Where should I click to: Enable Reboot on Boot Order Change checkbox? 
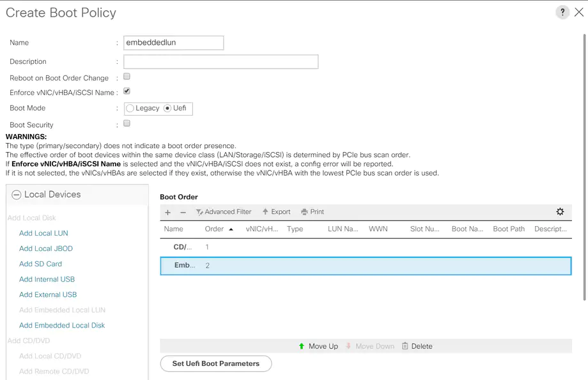pos(127,77)
